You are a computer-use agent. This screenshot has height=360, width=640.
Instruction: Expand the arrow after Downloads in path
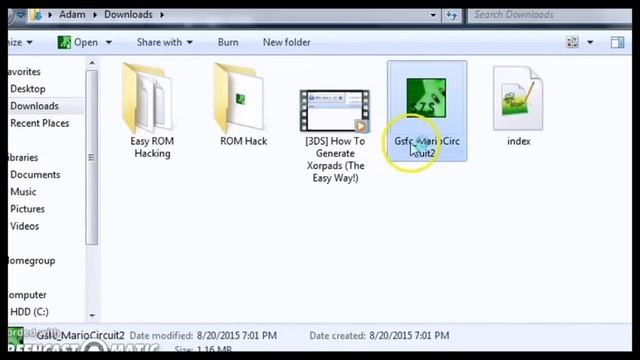pos(162,15)
